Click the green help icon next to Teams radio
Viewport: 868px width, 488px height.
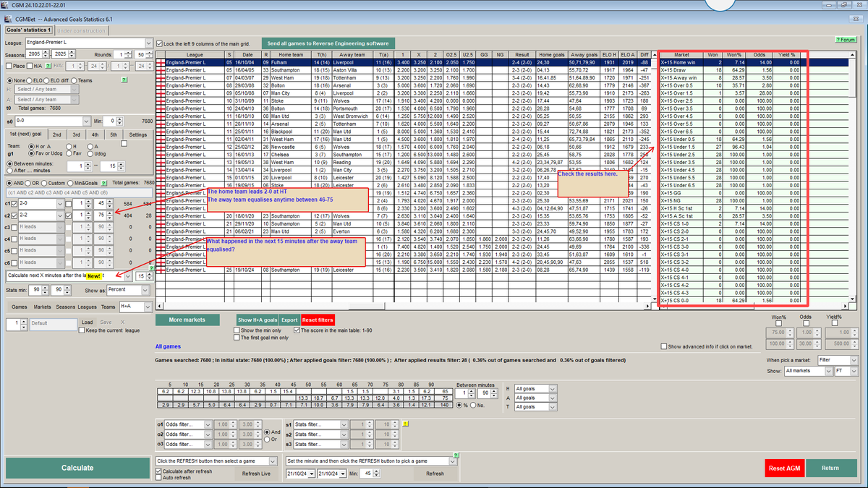124,80
